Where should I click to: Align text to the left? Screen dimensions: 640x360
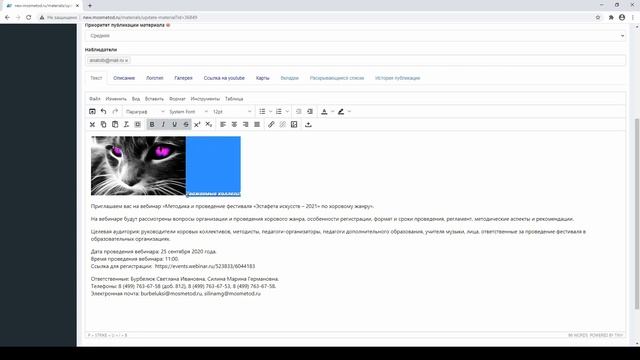[223, 124]
